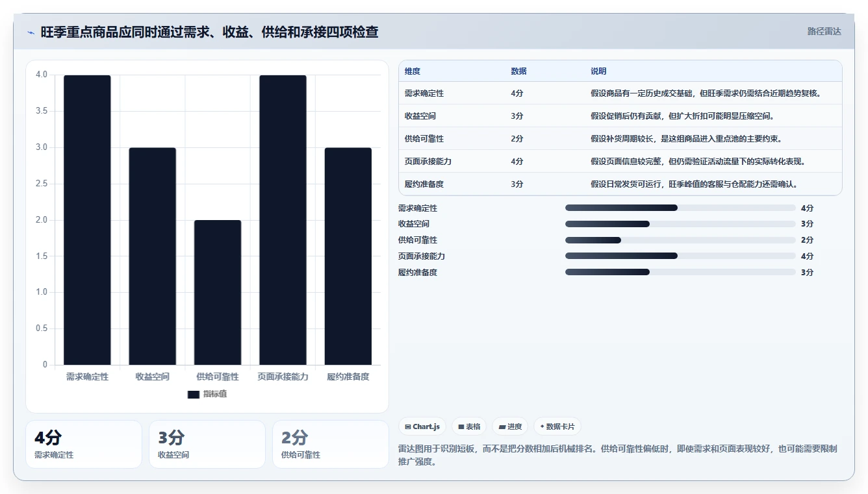Click the 4分 value beside 页面承接能力 progress
Screen dimensions: 868x494
point(807,256)
